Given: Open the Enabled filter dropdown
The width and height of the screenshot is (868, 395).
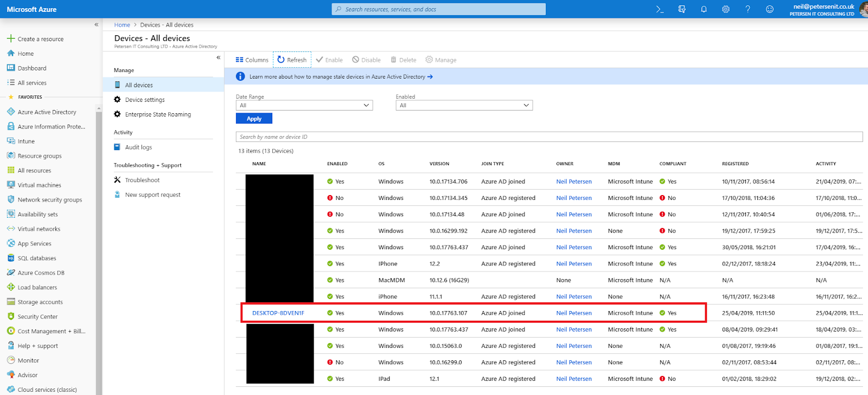Looking at the screenshot, I should 464,106.
